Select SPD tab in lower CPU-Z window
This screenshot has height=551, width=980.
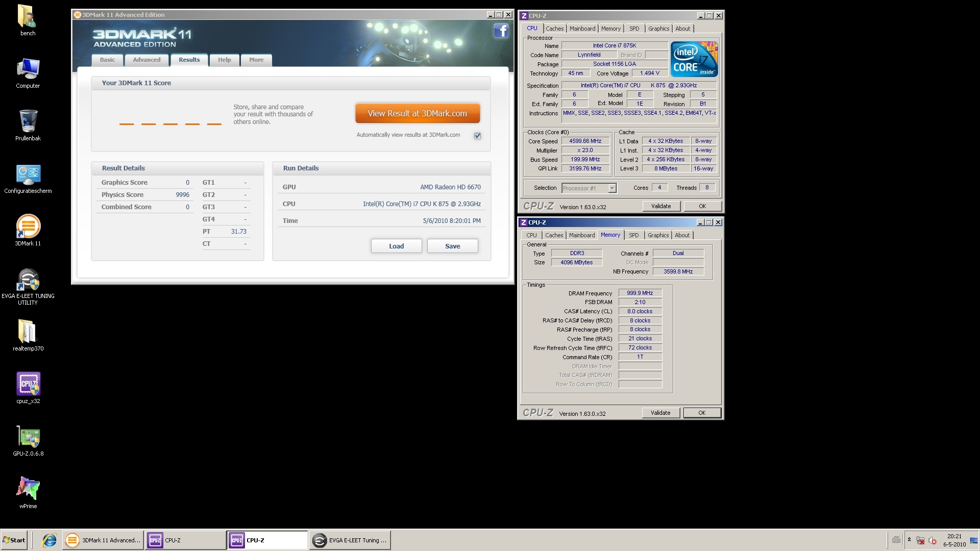click(x=633, y=235)
